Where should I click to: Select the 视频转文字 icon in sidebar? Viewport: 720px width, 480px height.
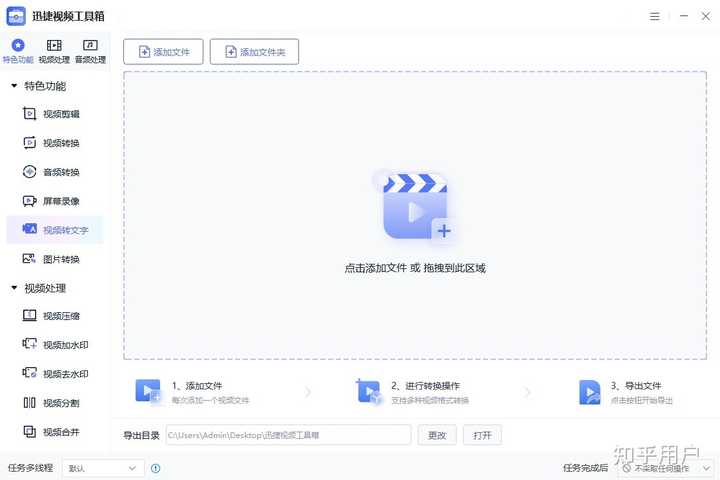[29, 229]
